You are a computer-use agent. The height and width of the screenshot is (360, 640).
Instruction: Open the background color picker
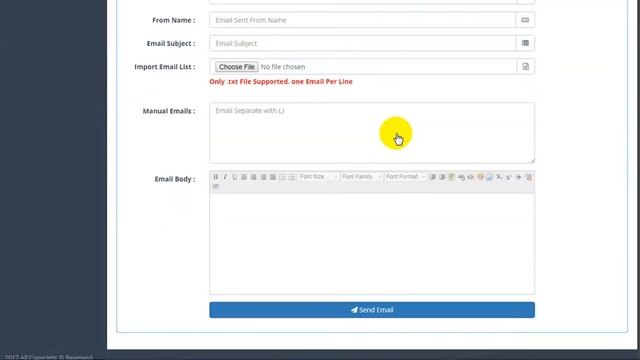(x=489, y=177)
